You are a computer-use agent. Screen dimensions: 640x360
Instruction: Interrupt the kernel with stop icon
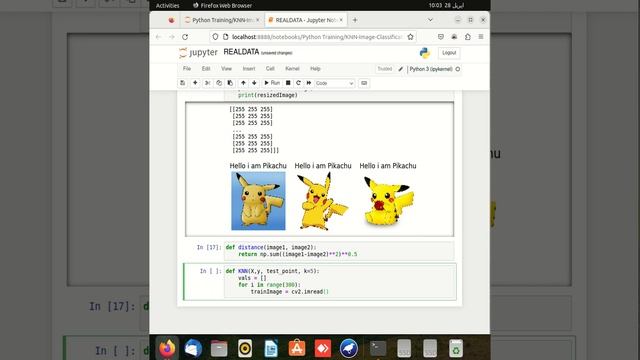[x=288, y=83]
